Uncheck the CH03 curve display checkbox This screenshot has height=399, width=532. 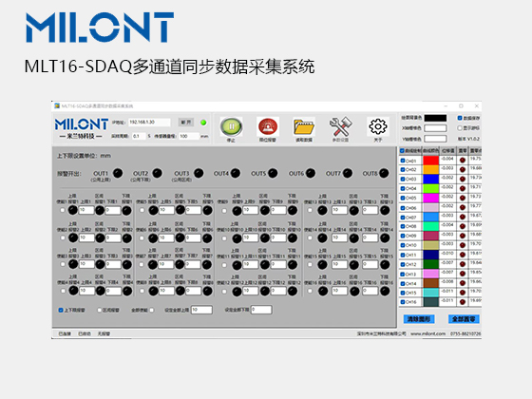tap(403, 179)
